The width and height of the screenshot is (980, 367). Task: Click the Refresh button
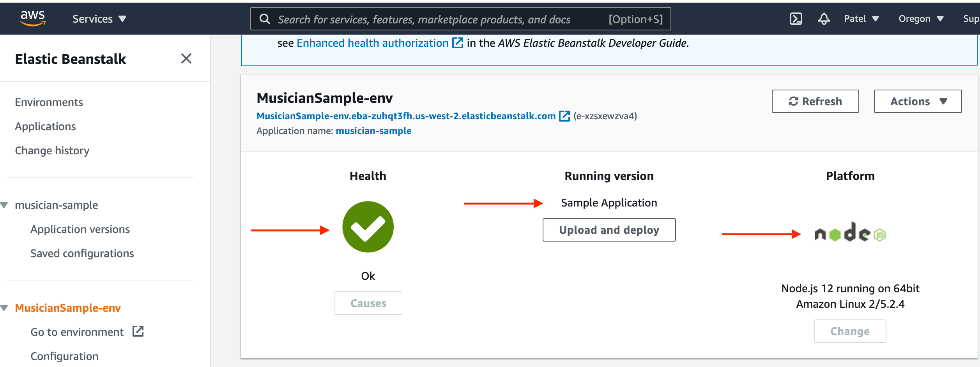coord(815,101)
